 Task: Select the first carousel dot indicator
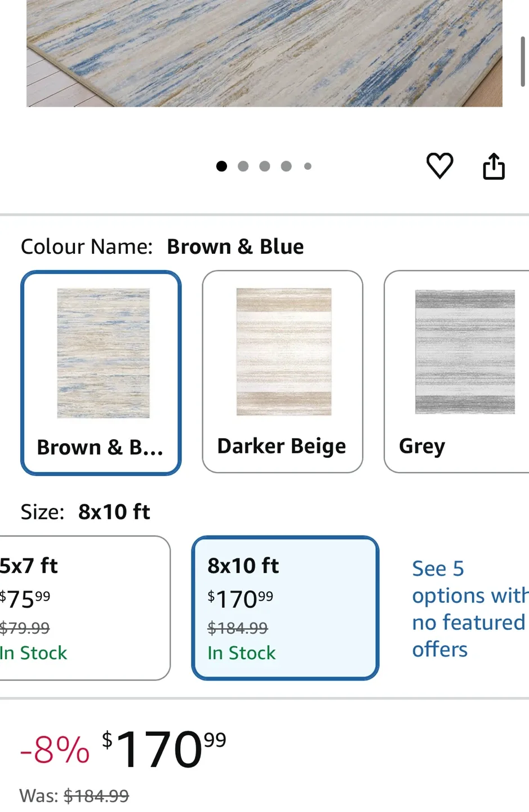222,166
